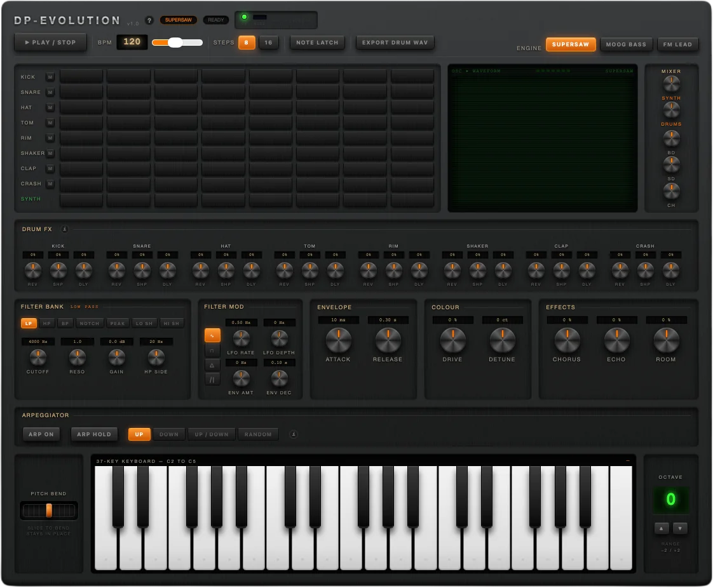Click the Snare DLY knob in Drum FX
This screenshot has width=713, height=588.
[167, 271]
